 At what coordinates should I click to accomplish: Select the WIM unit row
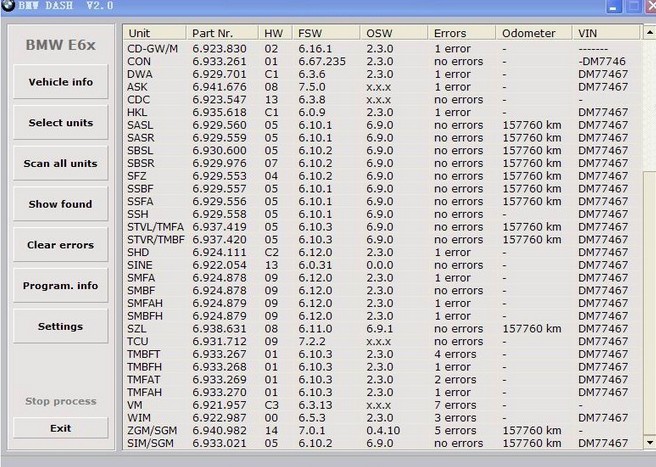(x=383, y=418)
